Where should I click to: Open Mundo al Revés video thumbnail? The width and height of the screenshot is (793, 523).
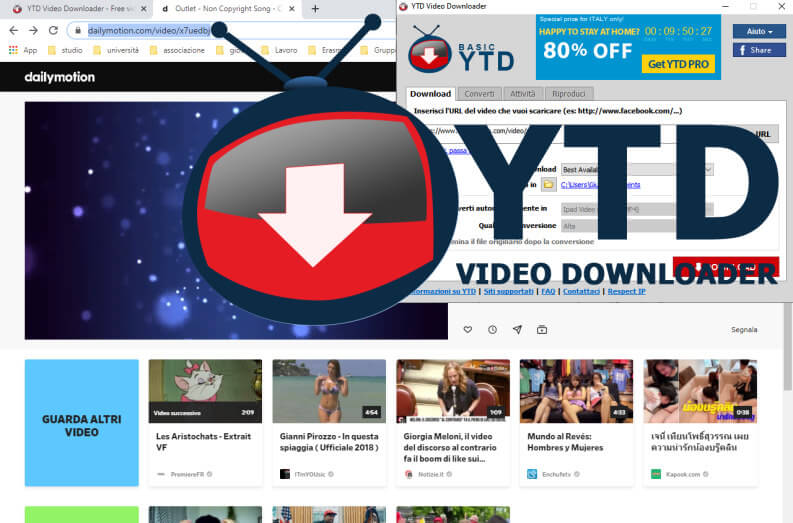click(577, 391)
